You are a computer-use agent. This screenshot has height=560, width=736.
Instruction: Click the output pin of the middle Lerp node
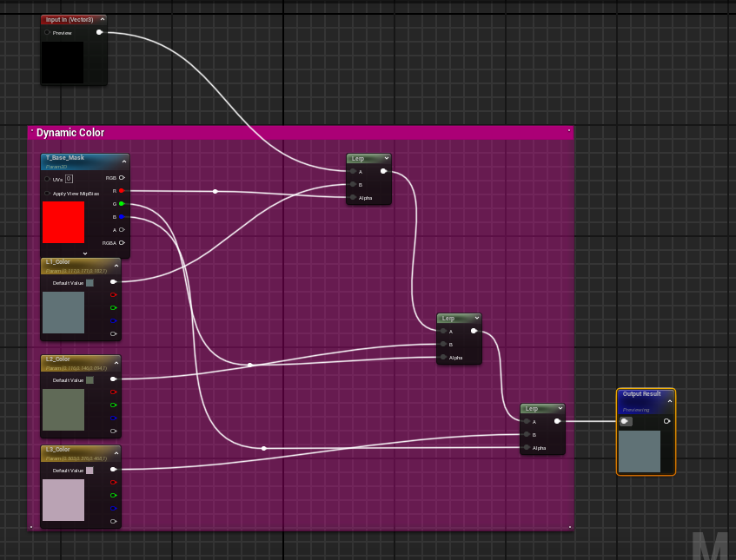474,331
